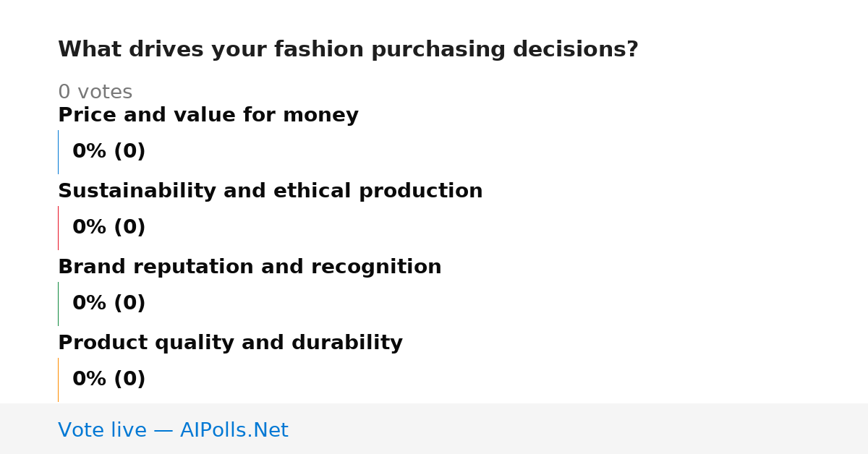Viewport: 868px width, 454px height.
Task: Click the blue bar for Price option
Action: 58,152
